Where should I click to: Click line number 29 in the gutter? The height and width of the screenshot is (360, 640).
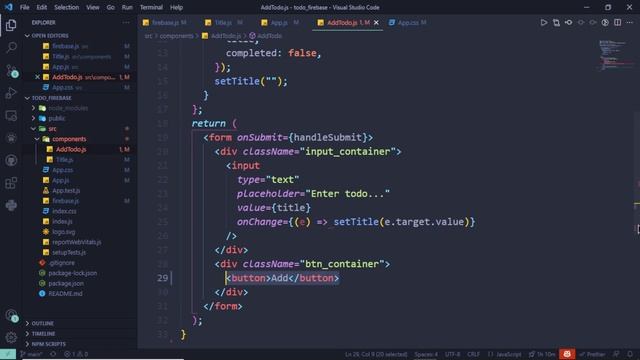pyautogui.click(x=162, y=278)
